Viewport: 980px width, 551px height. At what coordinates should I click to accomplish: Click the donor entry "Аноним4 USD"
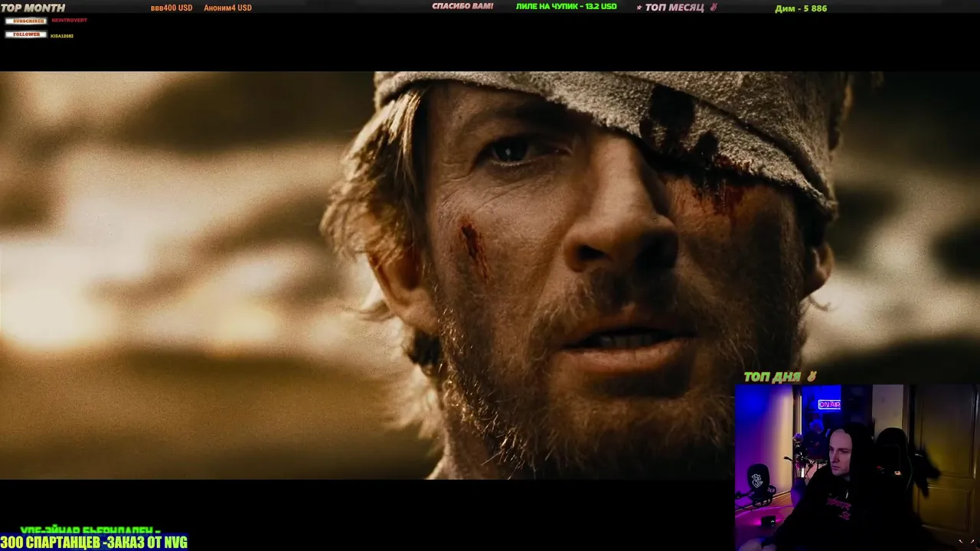point(227,8)
